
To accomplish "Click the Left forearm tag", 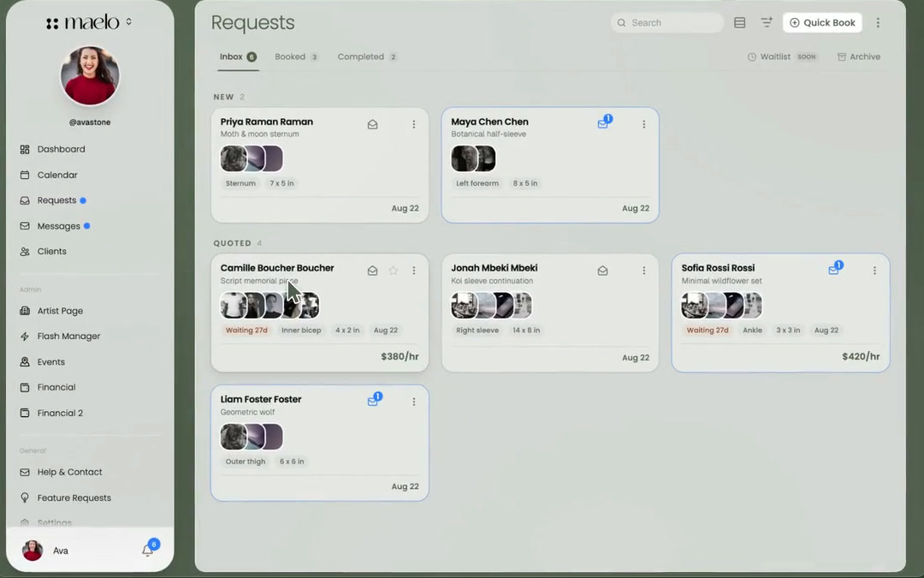I will point(477,183).
